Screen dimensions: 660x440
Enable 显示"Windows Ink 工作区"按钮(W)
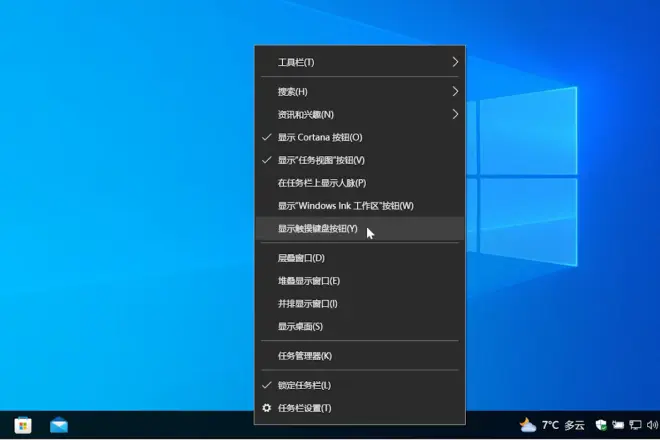coord(360,205)
